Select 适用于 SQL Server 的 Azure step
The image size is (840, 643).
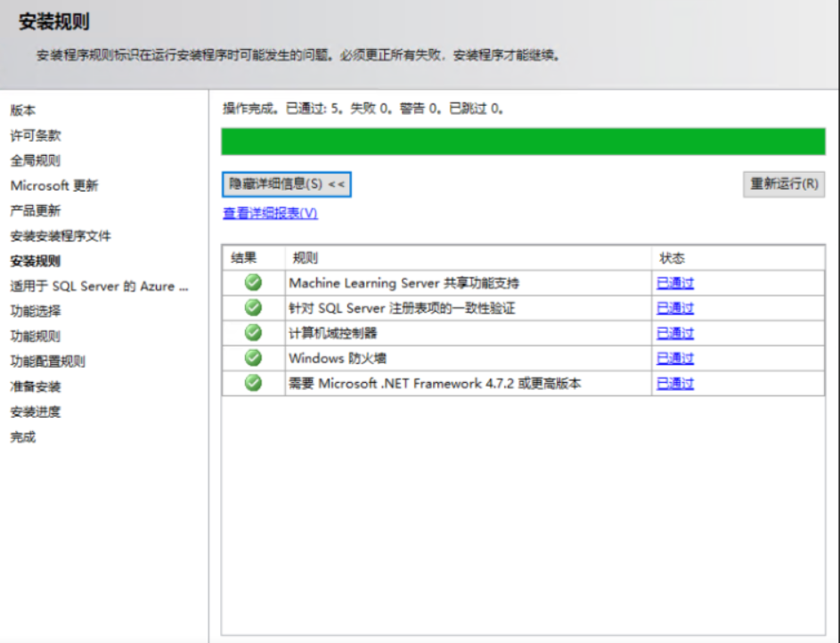(99, 286)
